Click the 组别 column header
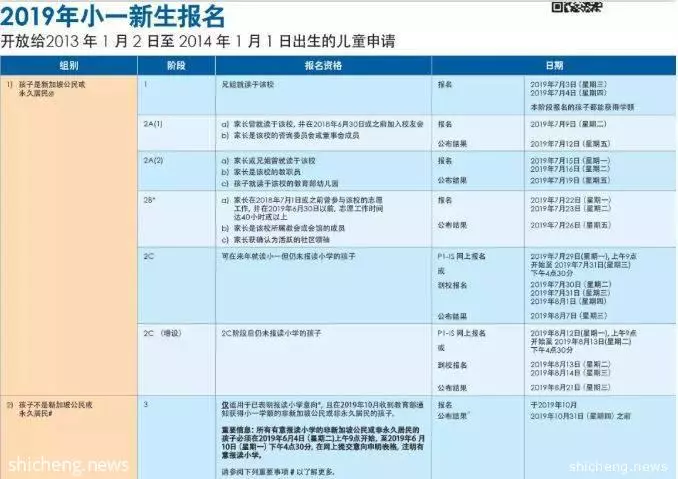This screenshot has width=678, height=479. click(x=69, y=65)
